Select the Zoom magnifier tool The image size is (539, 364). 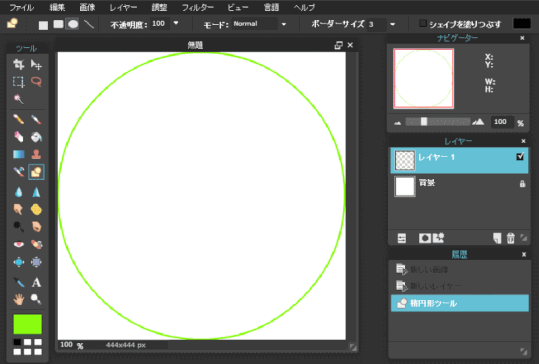[36, 299]
